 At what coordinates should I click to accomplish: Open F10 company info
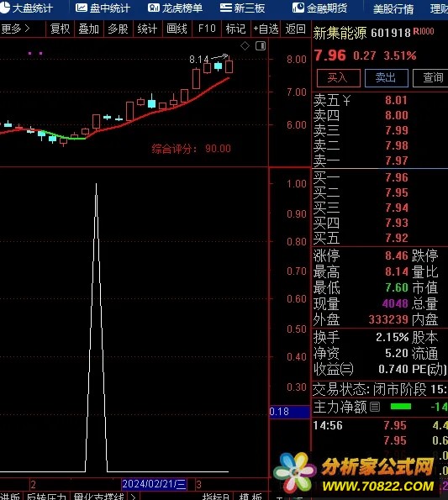pyautogui.click(x=207, y=29)
